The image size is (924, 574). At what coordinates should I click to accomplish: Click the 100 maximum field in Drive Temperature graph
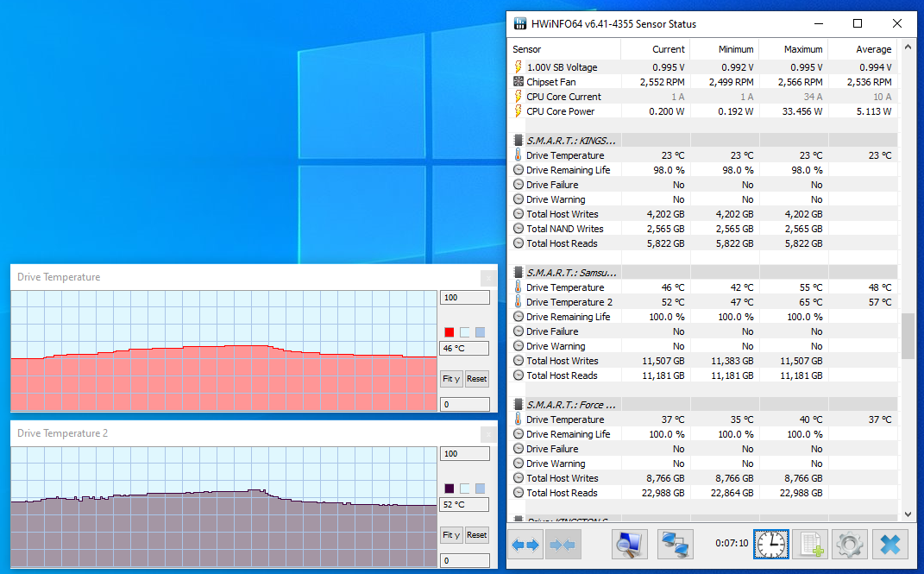pyautogui.click(x=464, y=298)
